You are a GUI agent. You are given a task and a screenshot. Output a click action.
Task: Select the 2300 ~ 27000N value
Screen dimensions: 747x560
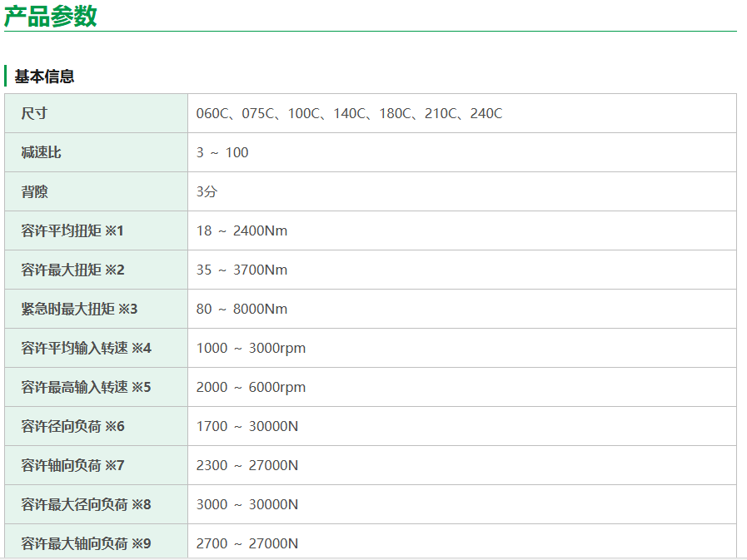247,465
